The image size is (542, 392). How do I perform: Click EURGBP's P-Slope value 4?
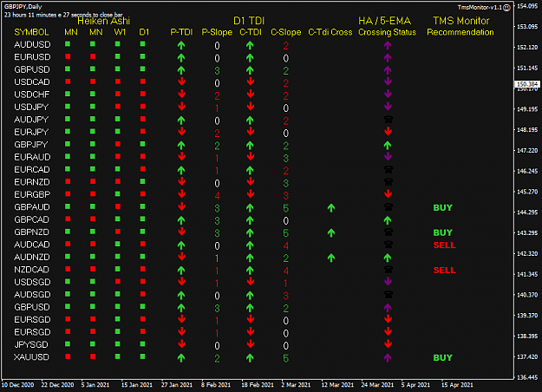coord(217,196)
